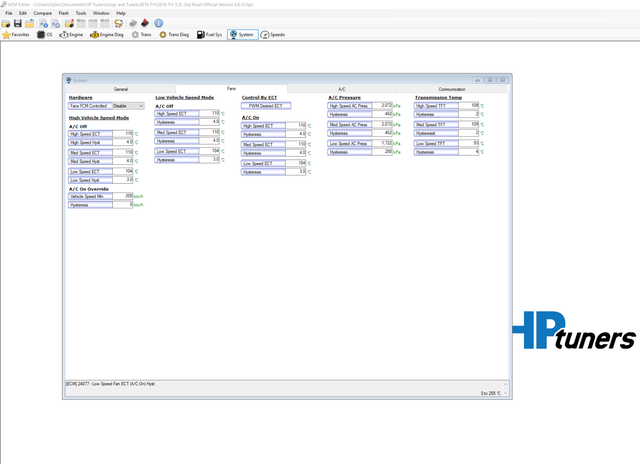Open the Engine section
Screen dimensions: 640x464
pos(71,35)
